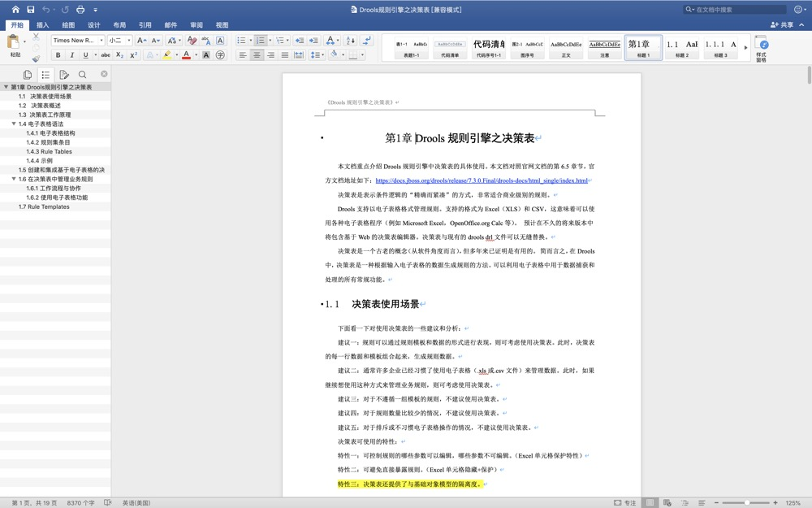
Task: Jump to 1.4.3 Rule Tables in outline
Action: [50, 151]
